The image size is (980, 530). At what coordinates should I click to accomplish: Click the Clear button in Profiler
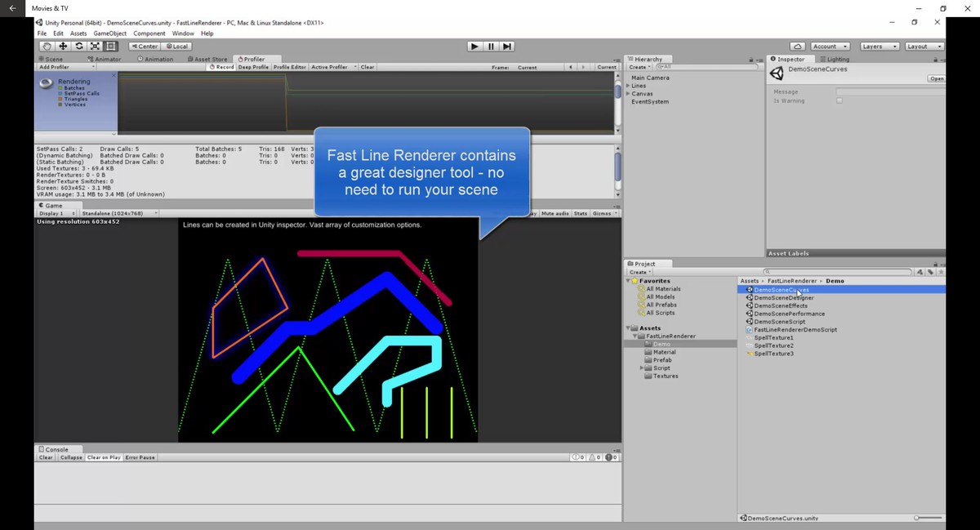coord(367,67)
